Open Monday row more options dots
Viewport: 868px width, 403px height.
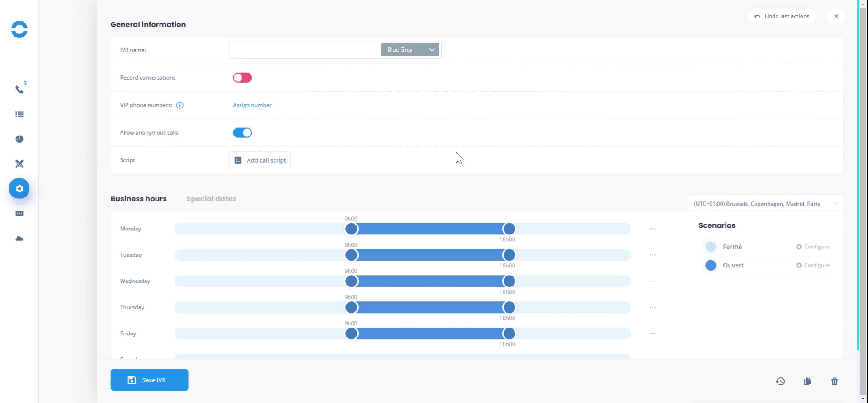click(652, 229)
